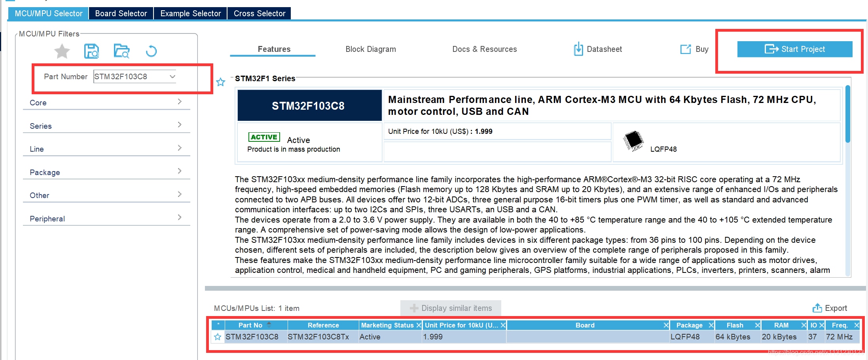Sort by the Part No column header
868x360 pixels.
256,325
